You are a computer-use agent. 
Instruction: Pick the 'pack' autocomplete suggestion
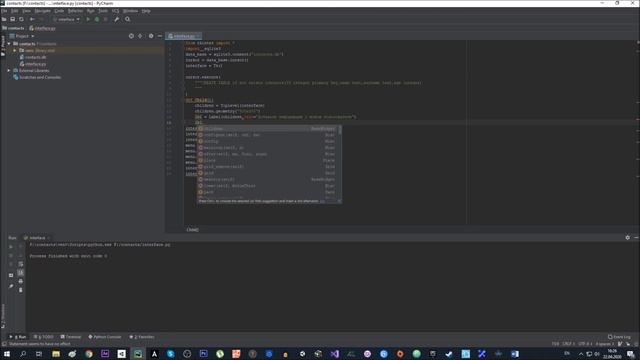coord(269,192)
